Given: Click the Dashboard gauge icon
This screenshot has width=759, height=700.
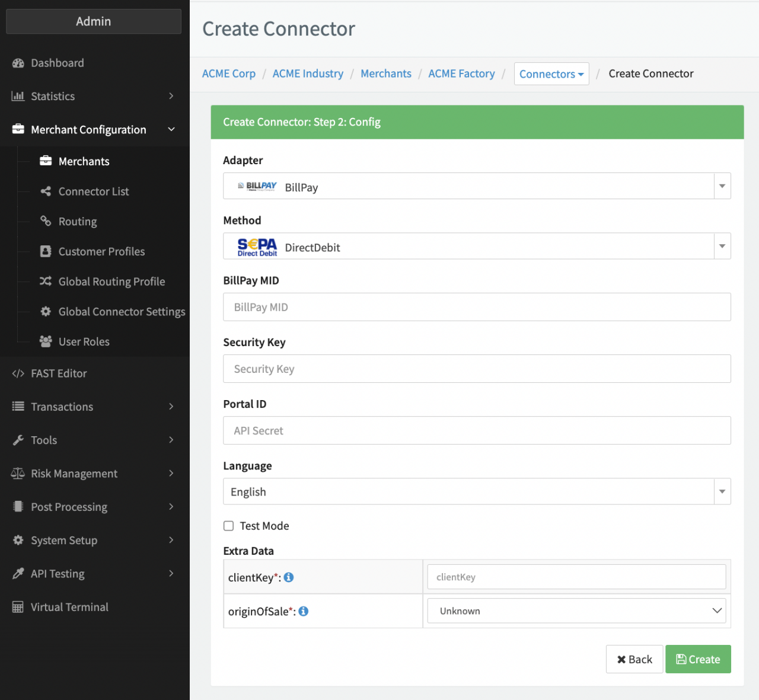Looking at the screenshot, I should point(18,63).
